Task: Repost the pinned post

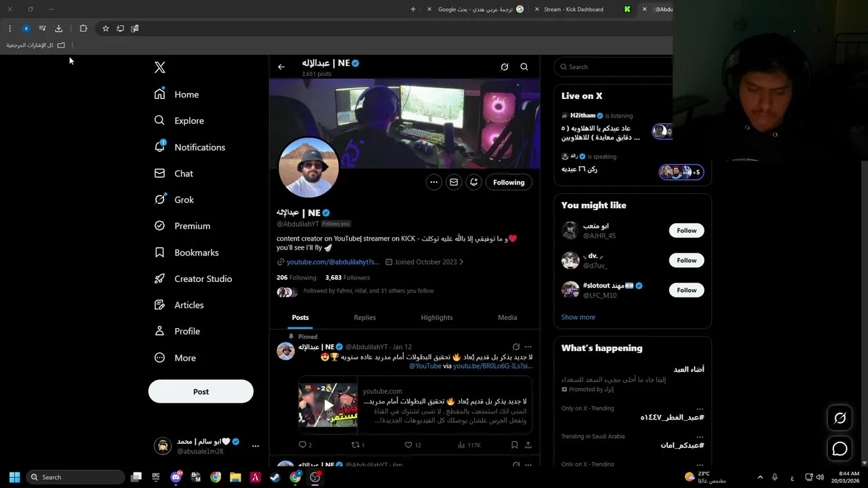Action: 357,445
